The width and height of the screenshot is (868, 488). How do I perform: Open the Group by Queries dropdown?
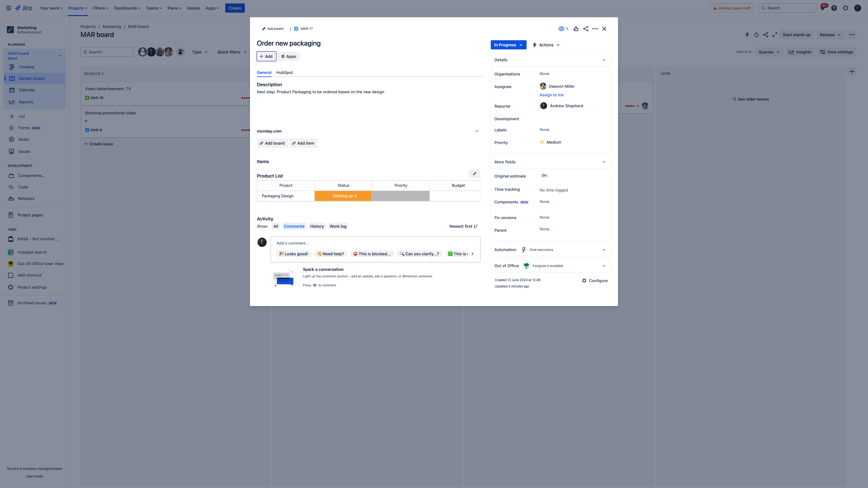[769, 52]
